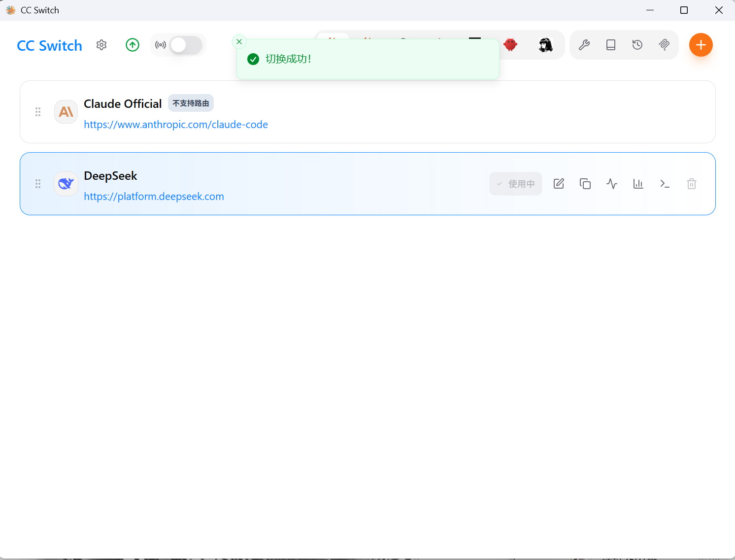Toggle the proxy routing switch on
735x560 pixels.
186,45
